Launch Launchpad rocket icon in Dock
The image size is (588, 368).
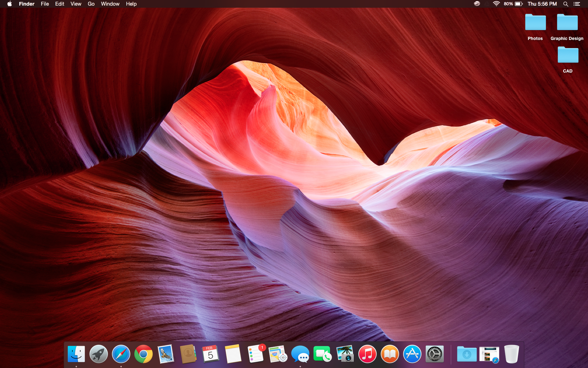[98, 354]
